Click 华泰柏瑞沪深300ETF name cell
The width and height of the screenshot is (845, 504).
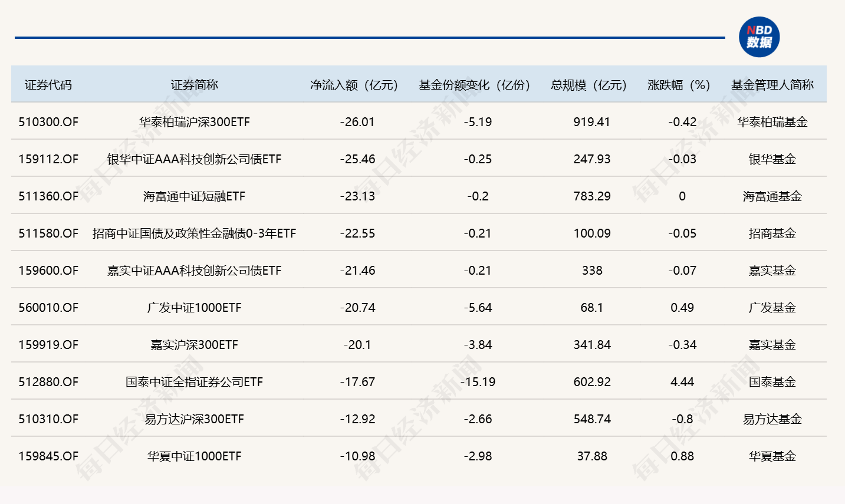[195, 122]
